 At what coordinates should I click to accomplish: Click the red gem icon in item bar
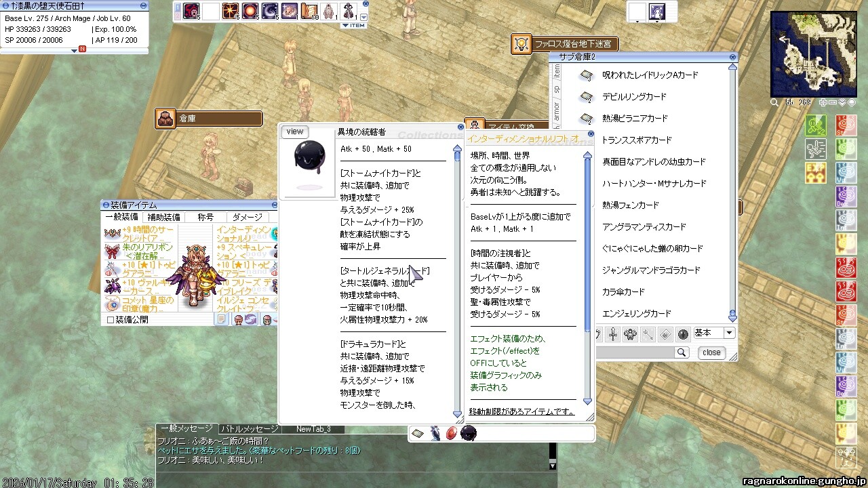point(451,433)
